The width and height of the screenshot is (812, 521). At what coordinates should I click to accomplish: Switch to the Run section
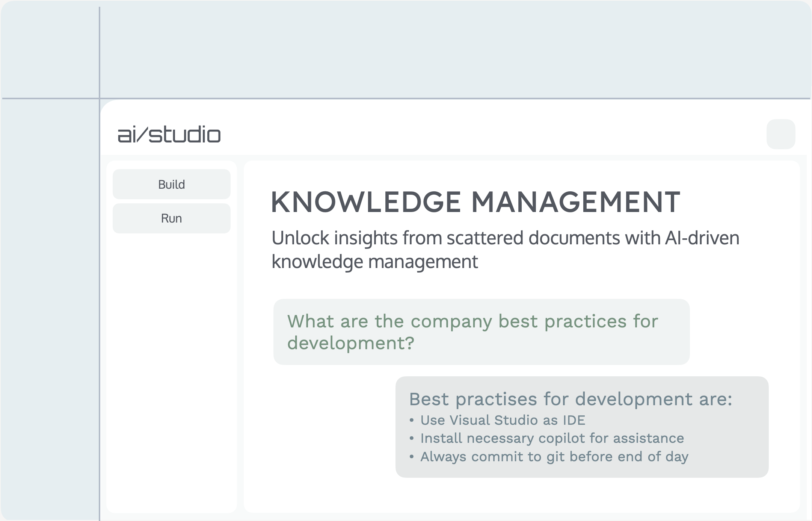click(171, 218)
